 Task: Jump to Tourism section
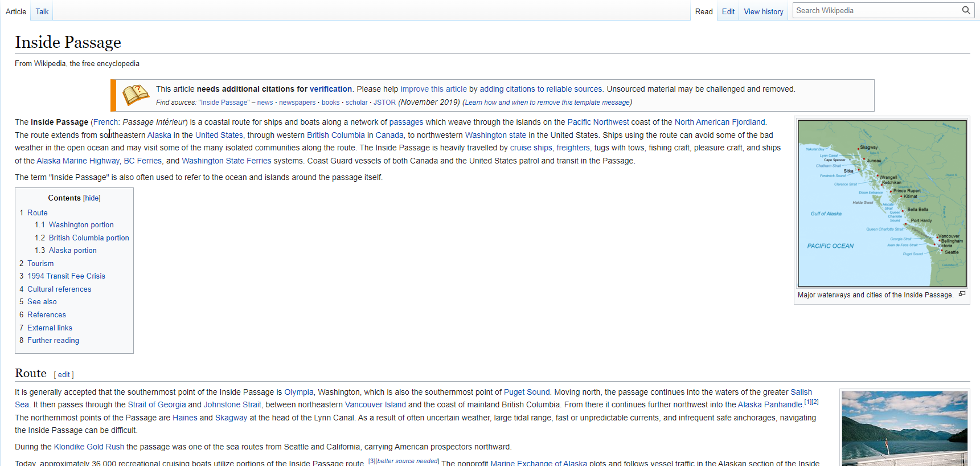[40, 263]
